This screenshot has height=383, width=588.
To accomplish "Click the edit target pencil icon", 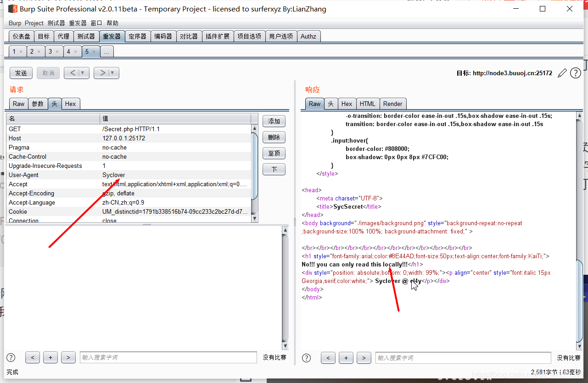I will 562,73.
